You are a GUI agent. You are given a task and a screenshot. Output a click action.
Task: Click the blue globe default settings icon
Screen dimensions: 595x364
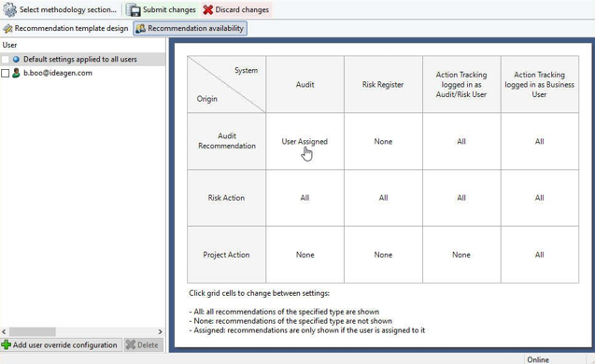click(x=16, y=59)
